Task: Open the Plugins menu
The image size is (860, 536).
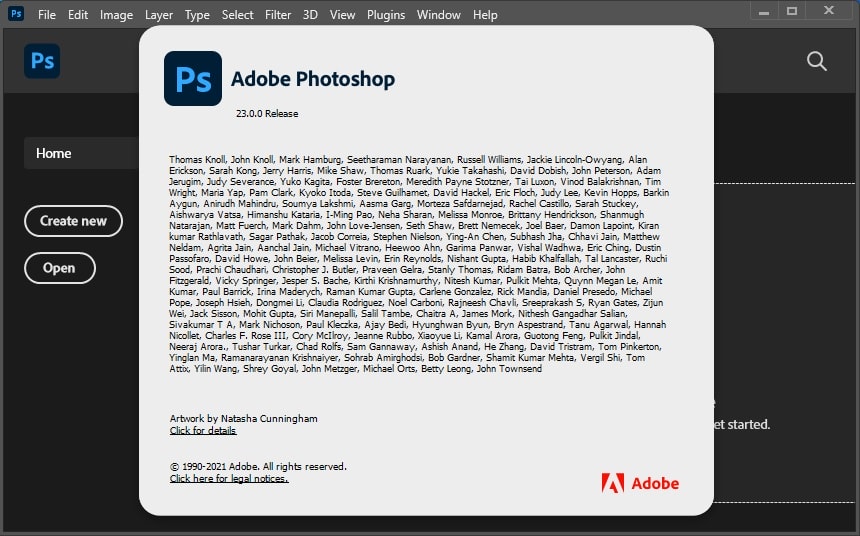Action: pos(386,15)
